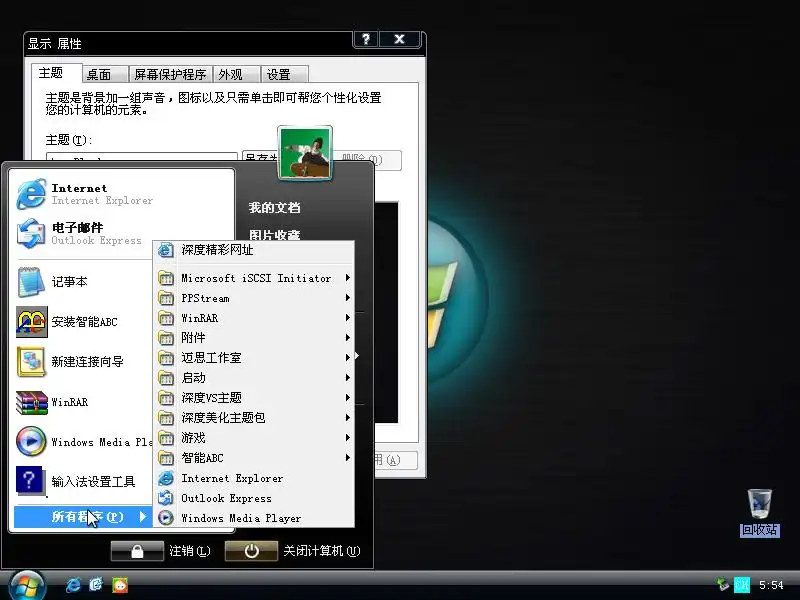
Task: Expand 深度美化主题包 folder
Action: click(x=254, y=418)
